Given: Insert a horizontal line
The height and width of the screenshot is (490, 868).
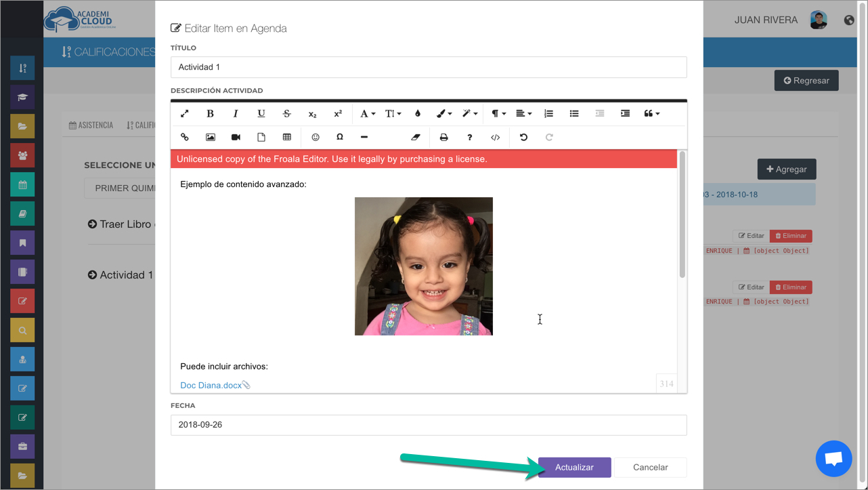Looking at the screenshot, I should click(364, 137).
